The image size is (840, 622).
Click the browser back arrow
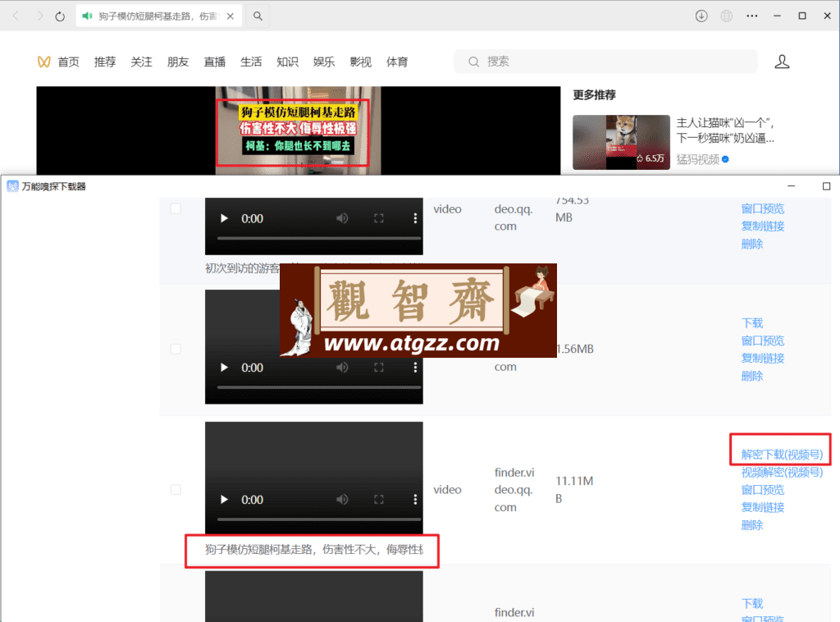point(16,16)
